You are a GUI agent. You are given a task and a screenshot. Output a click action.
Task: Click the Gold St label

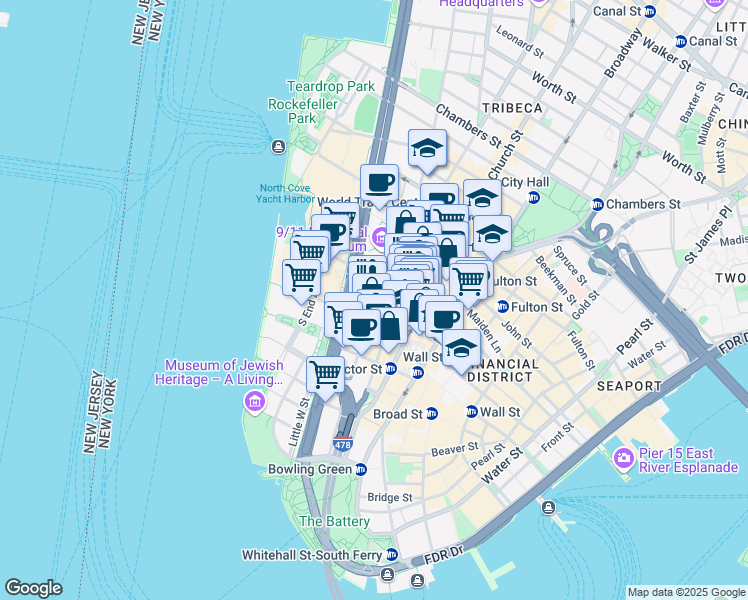coord(585,306)
